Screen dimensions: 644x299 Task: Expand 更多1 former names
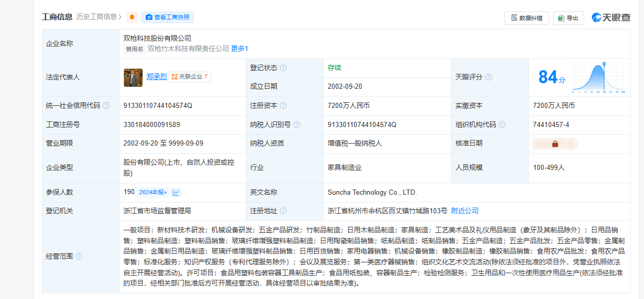[x=240, y=49]
